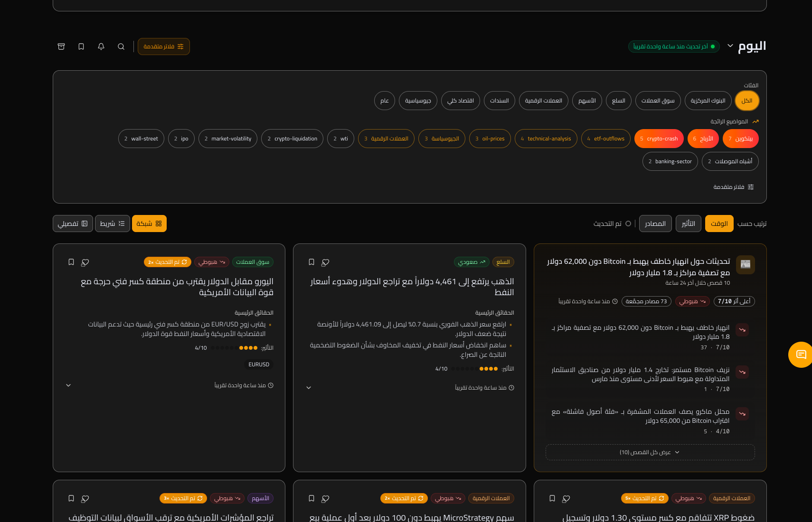Click the 73 مصادر مجمّعة sources badge

click(646, 301)
